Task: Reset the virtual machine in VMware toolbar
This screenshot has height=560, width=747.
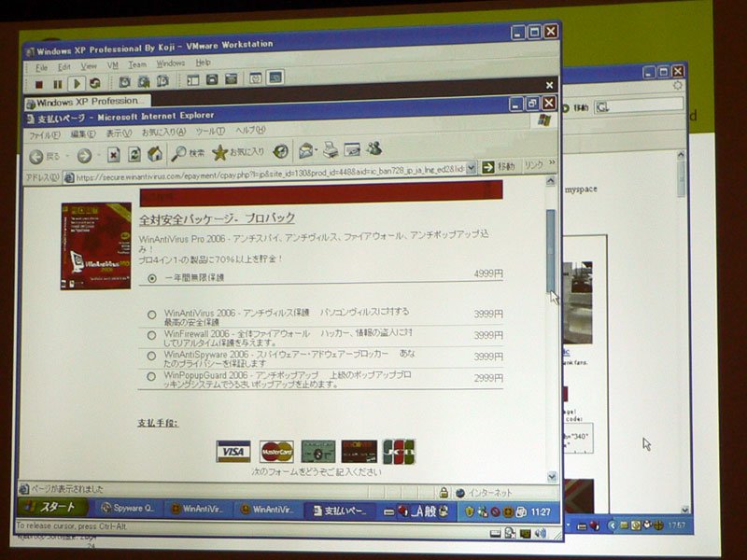Action: (x=95, y=83)
